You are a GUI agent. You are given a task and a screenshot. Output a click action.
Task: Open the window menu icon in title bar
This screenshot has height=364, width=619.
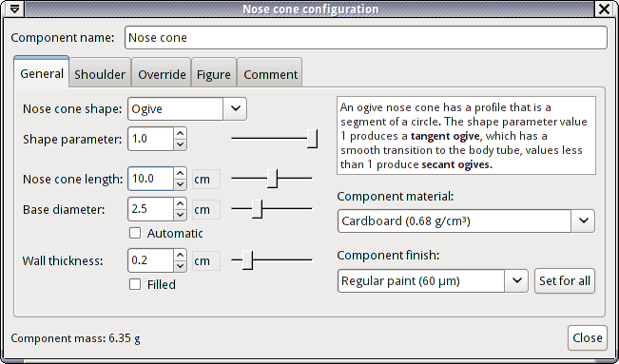(14, 9)
